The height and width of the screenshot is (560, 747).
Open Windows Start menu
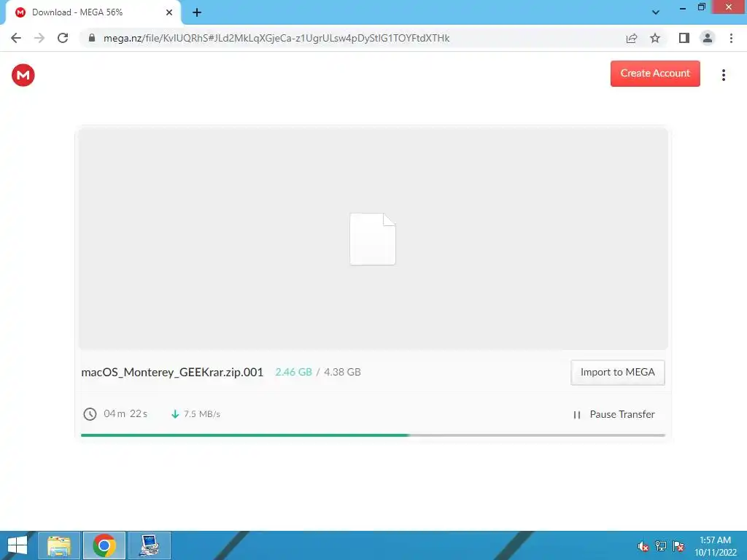pos(18,545)
